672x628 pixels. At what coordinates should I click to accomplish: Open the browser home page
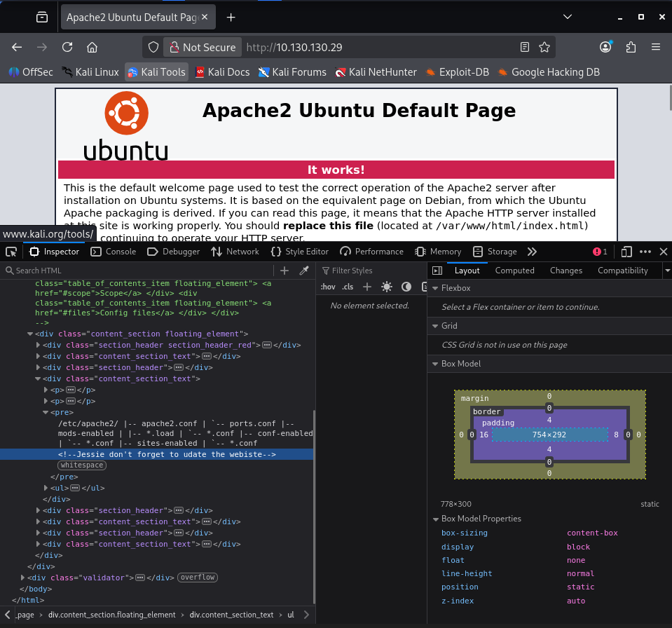click(x=92, y=47)
